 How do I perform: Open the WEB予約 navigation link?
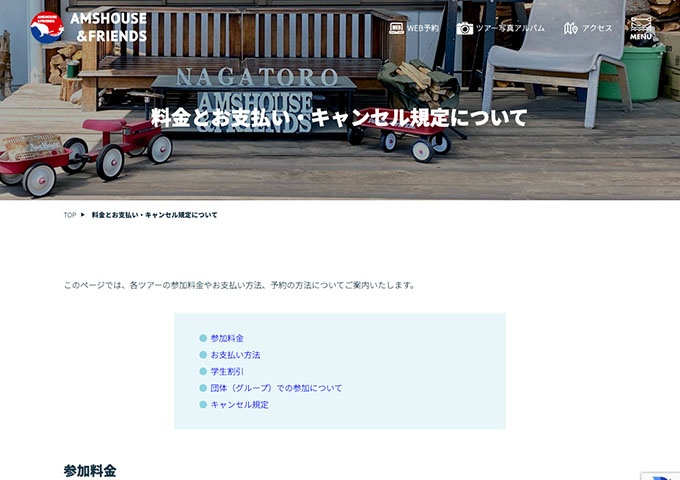coord(423,28)
